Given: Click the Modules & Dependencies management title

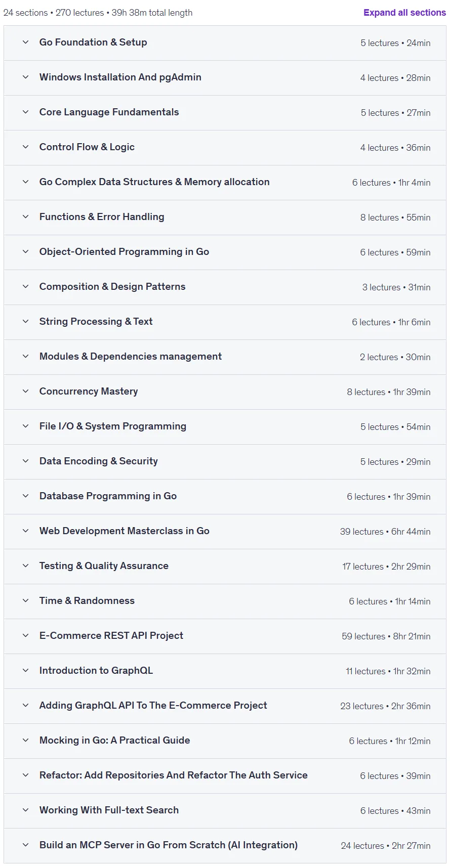Looking at the screenshot, I should pos(131,357).
